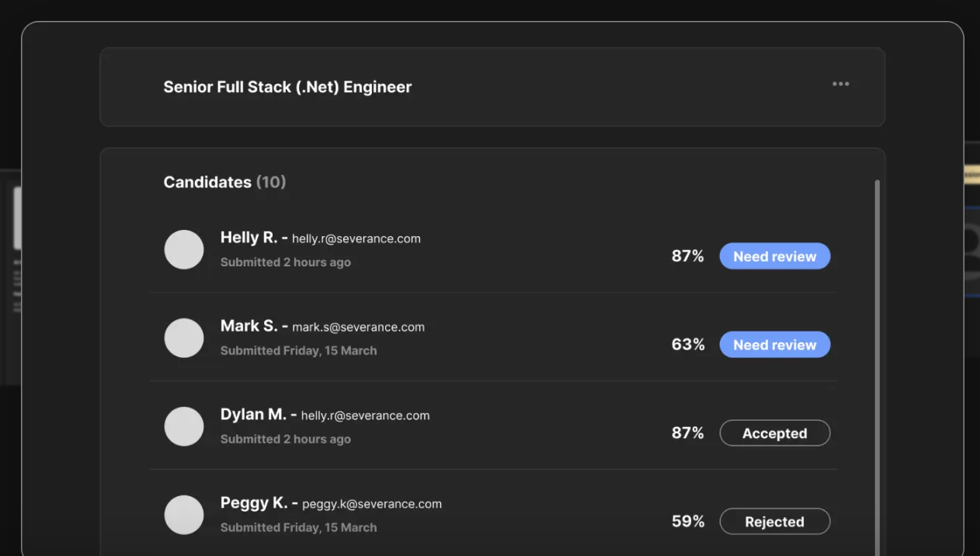980x556 pixels.
Task: Click Peggy K.'s avatar picture
Action: tap(184, 515)
